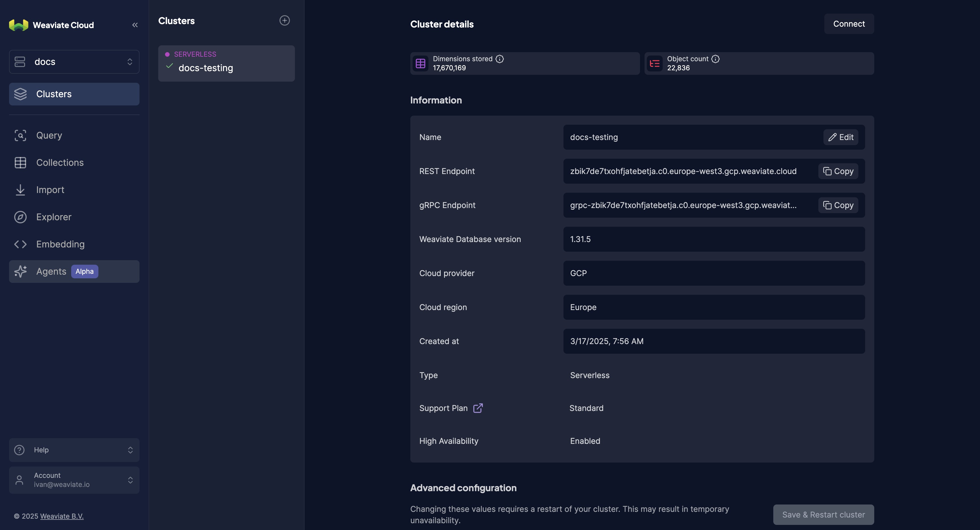This screenshot has width=980, height=530.
Task: Edit the cluster name
Action: pyautogui.click(x=841, y=137)
